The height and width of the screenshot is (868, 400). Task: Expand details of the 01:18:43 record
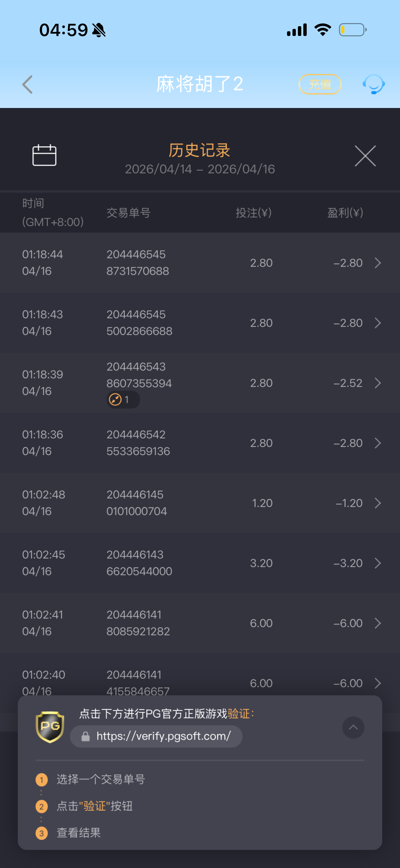point(378,323)
